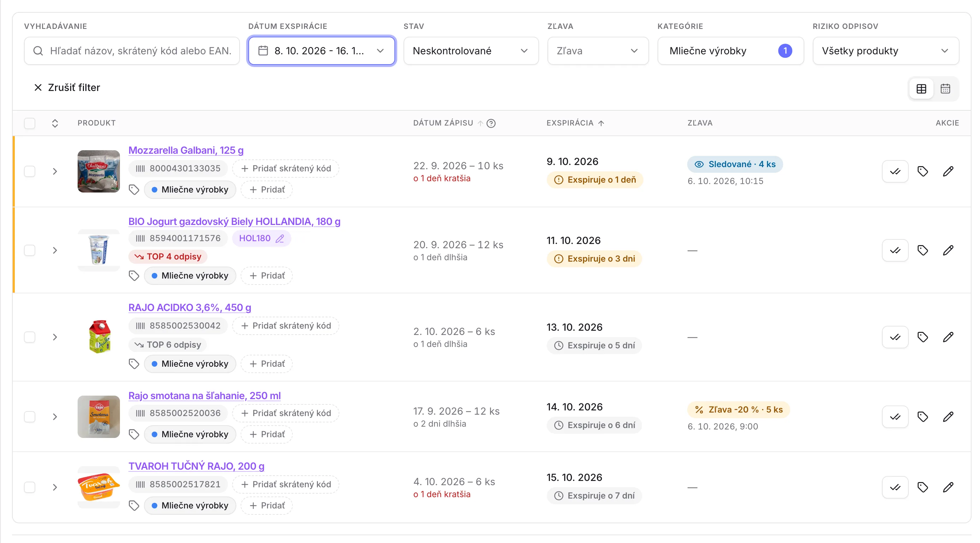
Task: Open the Mozzarella Galbani, 125 g link
Action: coord(186,150)
